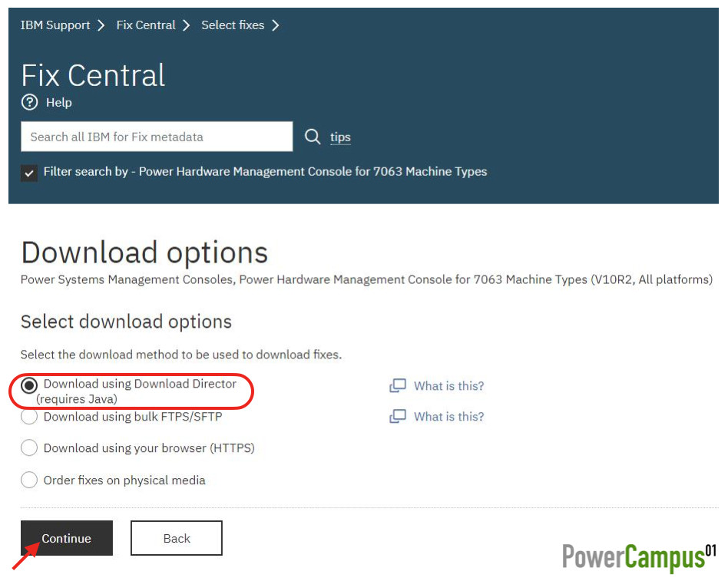Select Order fixes on physical media
The width and height of the screenshot is (728, 581).
click(x=29, y=480)
